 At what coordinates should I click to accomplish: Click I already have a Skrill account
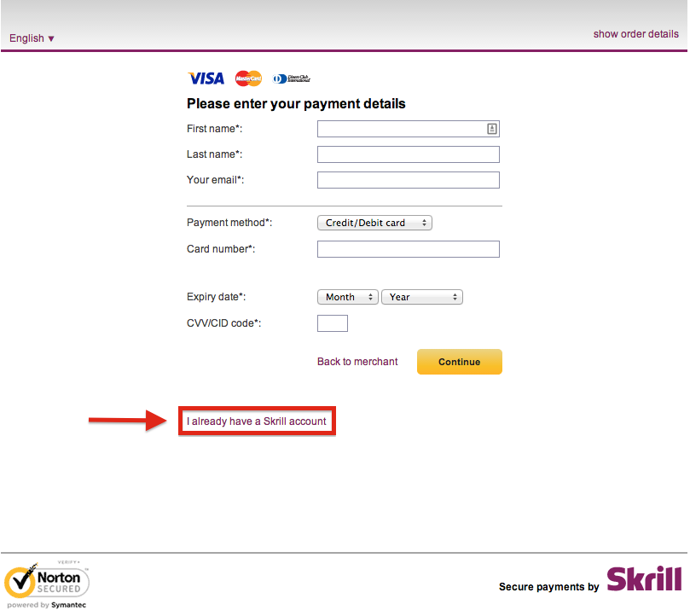click(257, 421)
